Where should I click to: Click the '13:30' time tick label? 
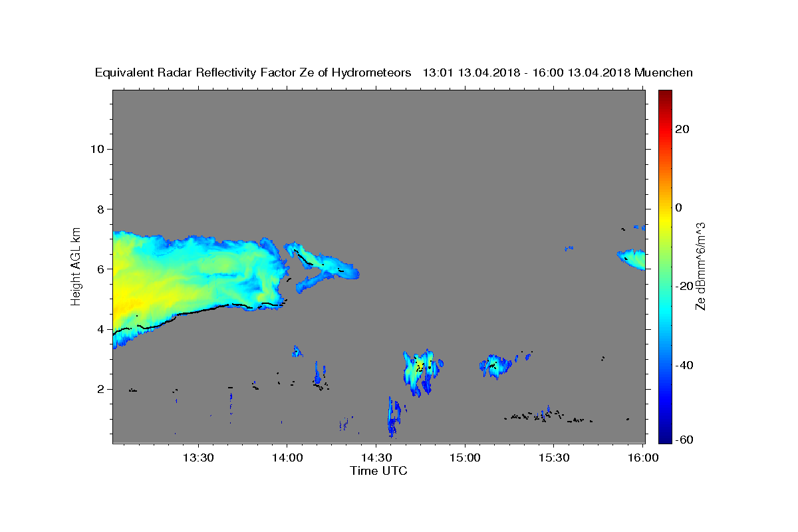tap(198, 458)
